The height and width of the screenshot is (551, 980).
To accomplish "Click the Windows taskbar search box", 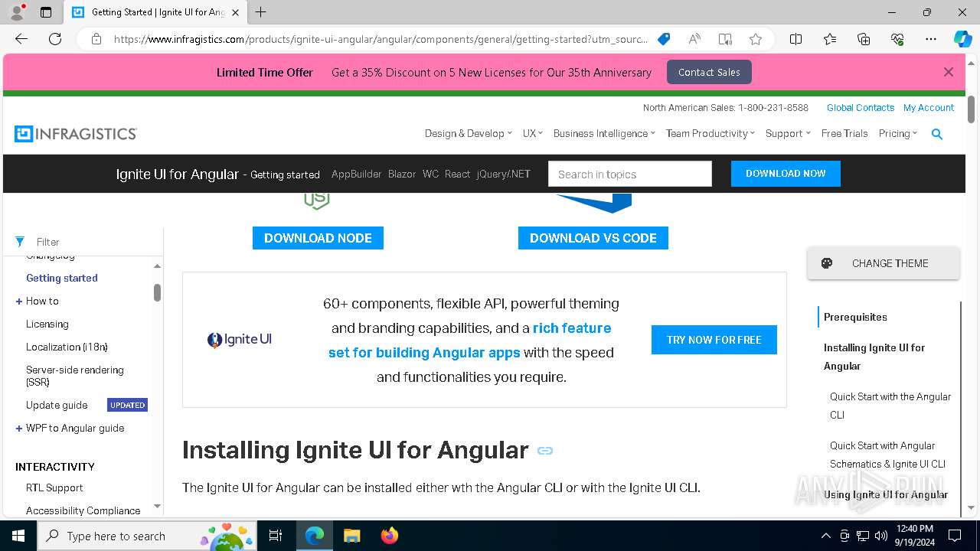I will click(x=147, y=536).
